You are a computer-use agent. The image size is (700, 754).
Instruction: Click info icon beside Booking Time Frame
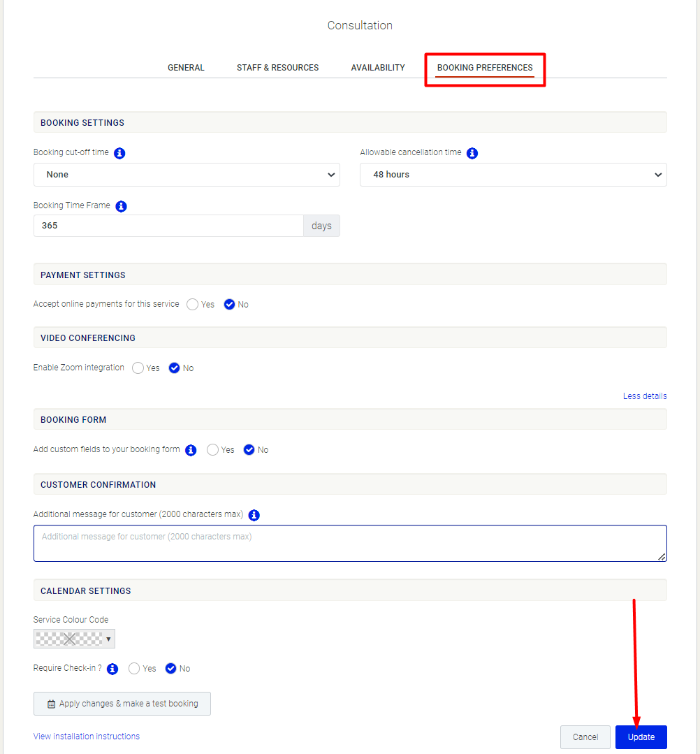(121, 206)
